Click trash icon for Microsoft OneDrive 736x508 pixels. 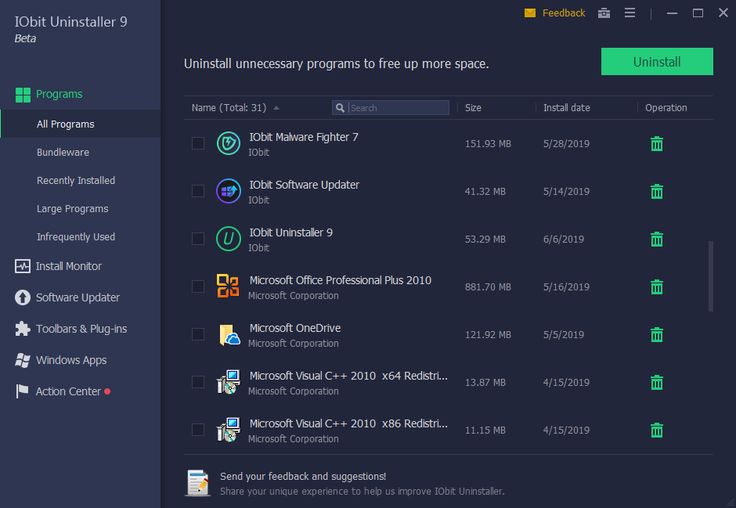[657, 335]
